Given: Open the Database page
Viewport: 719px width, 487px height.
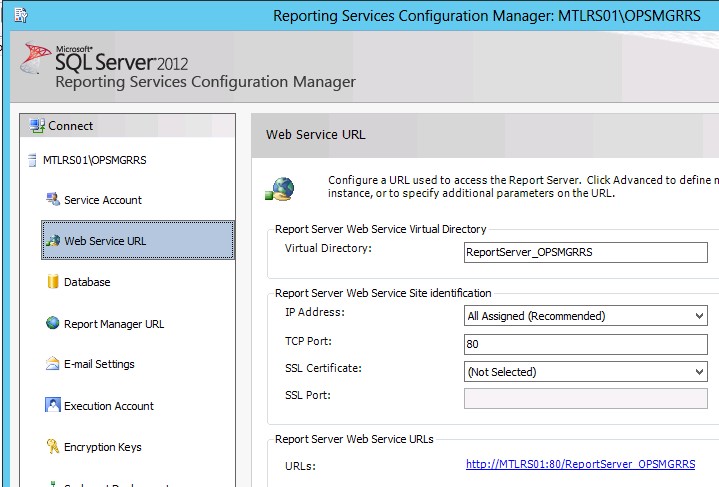Looking at the screenshot, I should tap(87, 282).
